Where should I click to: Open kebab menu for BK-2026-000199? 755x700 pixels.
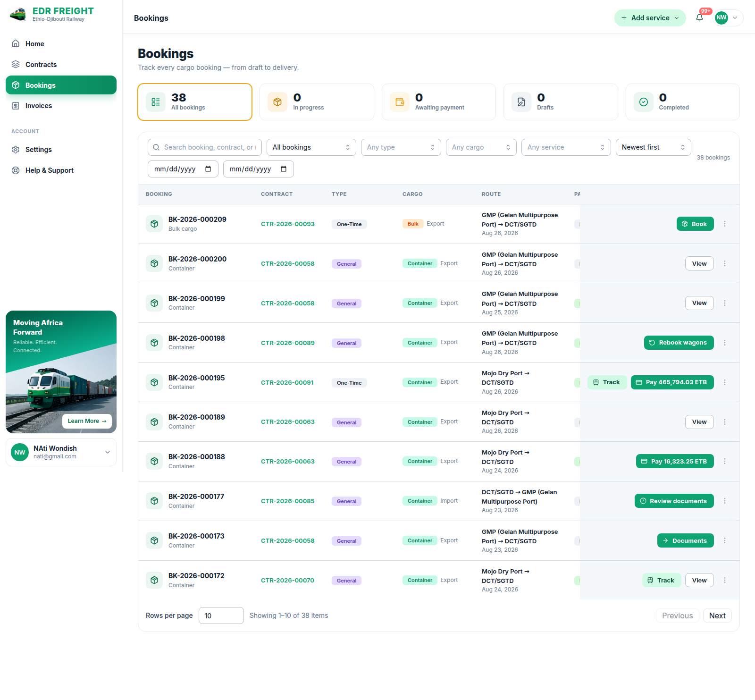coord(725,303)
